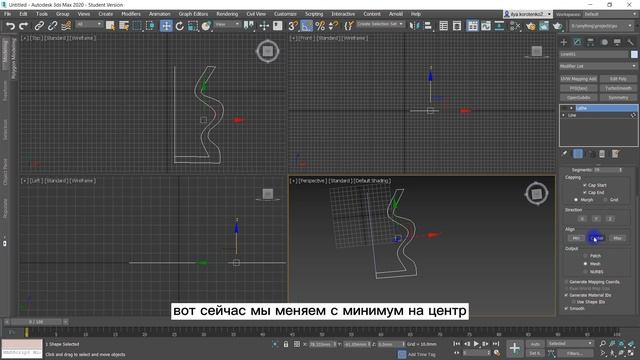Click the TurboSmooth modifier button
Image resolution: width=640 pixels, height=360 pixels.
(x=618, y=88)
